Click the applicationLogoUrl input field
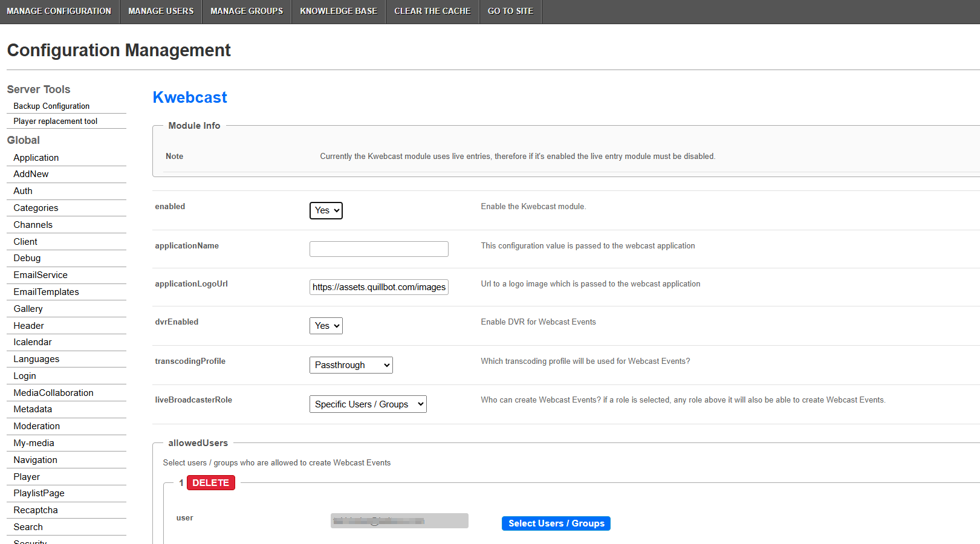This screenshot has width=980, height=544. (379, 287)
